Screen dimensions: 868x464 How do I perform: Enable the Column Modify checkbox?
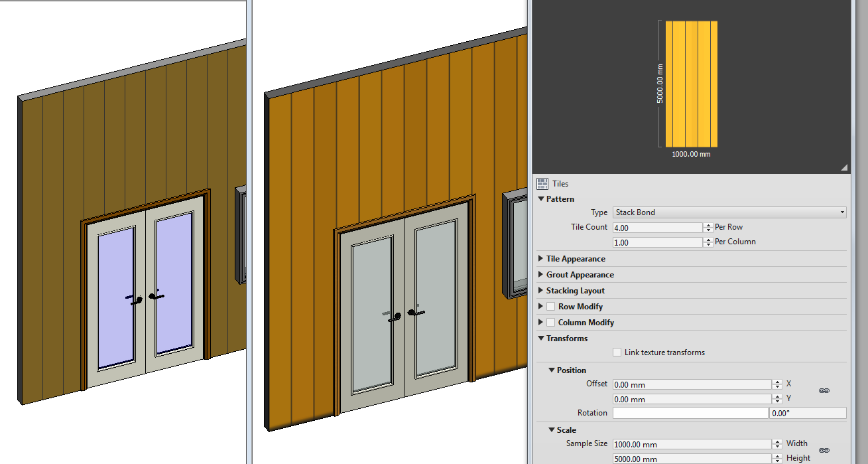(x=550, y=322)
